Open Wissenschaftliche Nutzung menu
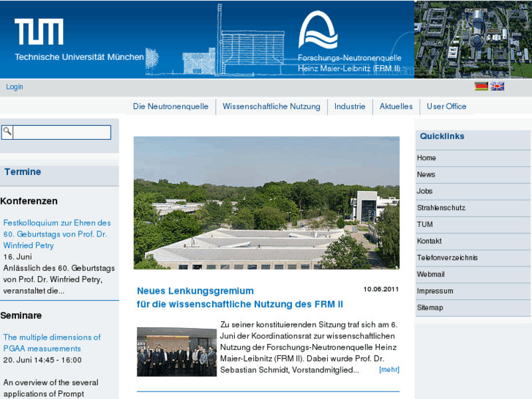The image size is (532, 399). click(271, 107)
